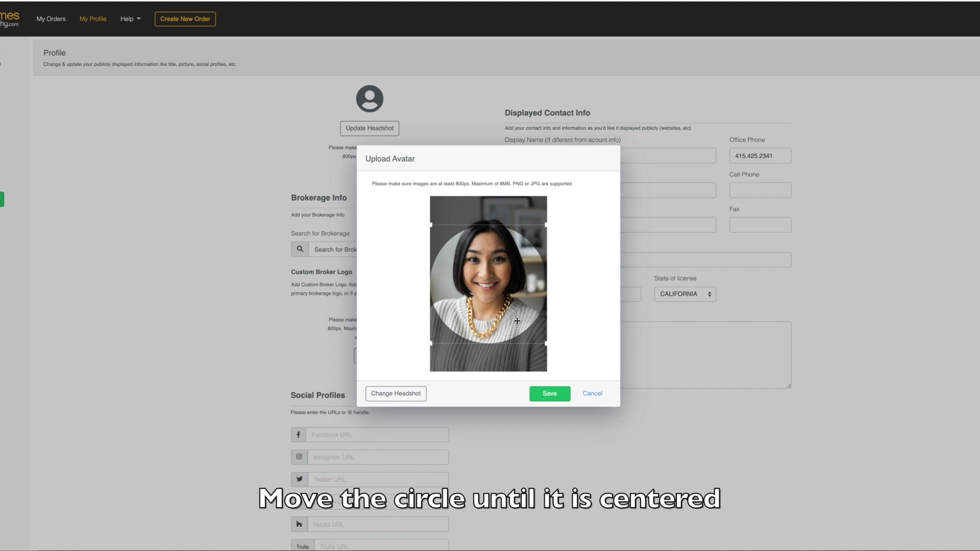Click the Update Headshot button
The width and height of the screenshot is (980, 551).
[369, 128]
